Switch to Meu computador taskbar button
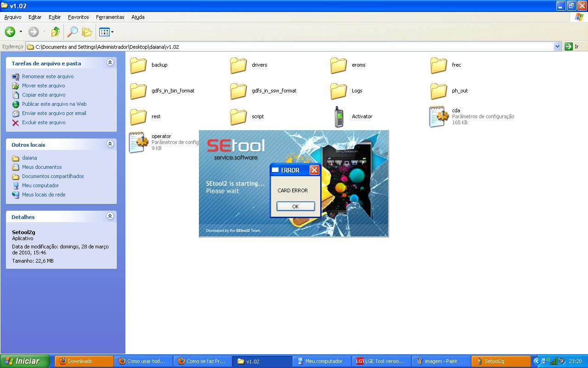 [321, 361]
